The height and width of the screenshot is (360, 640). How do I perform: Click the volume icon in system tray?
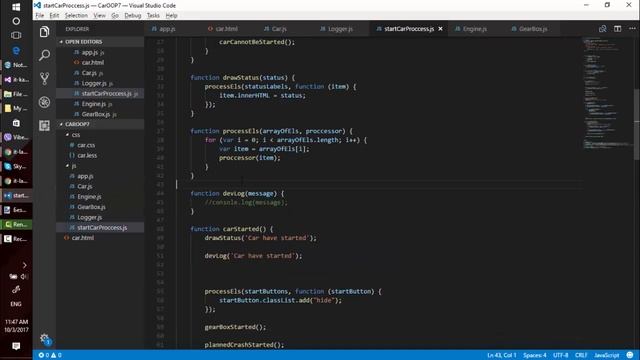[24, 276]
